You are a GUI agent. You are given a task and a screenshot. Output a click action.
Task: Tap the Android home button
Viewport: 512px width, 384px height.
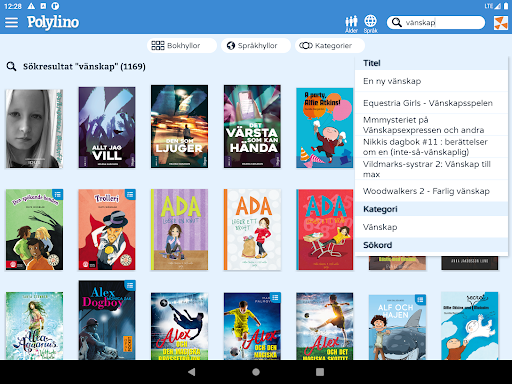(256, 372)
